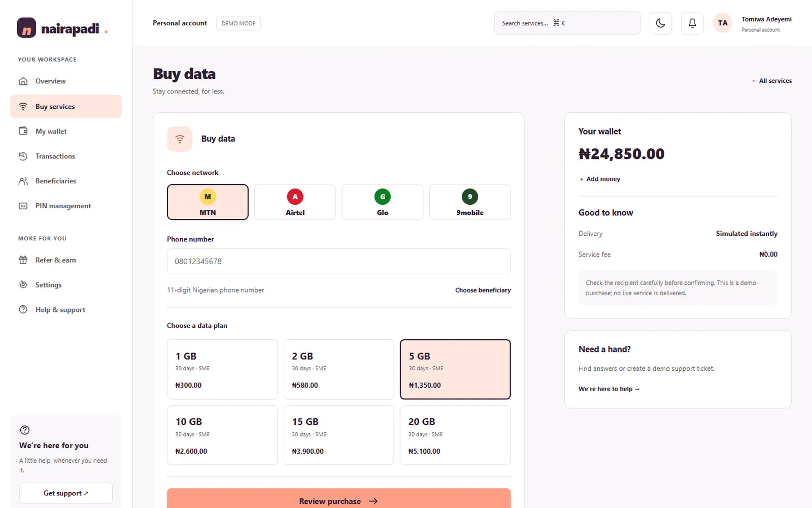812x508 pixels.
Task: Select the Glo network option
Action: [x=383, y=202]
